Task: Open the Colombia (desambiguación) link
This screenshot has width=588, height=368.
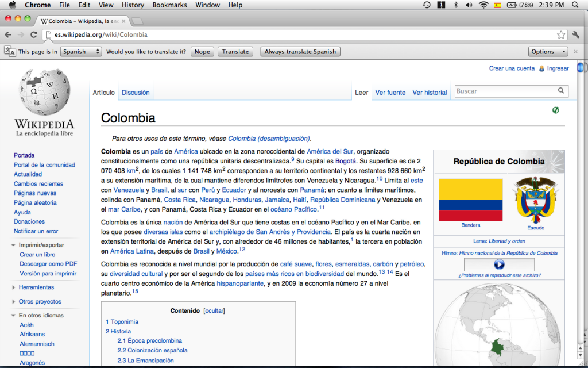Action: click(x=269, y=139)
